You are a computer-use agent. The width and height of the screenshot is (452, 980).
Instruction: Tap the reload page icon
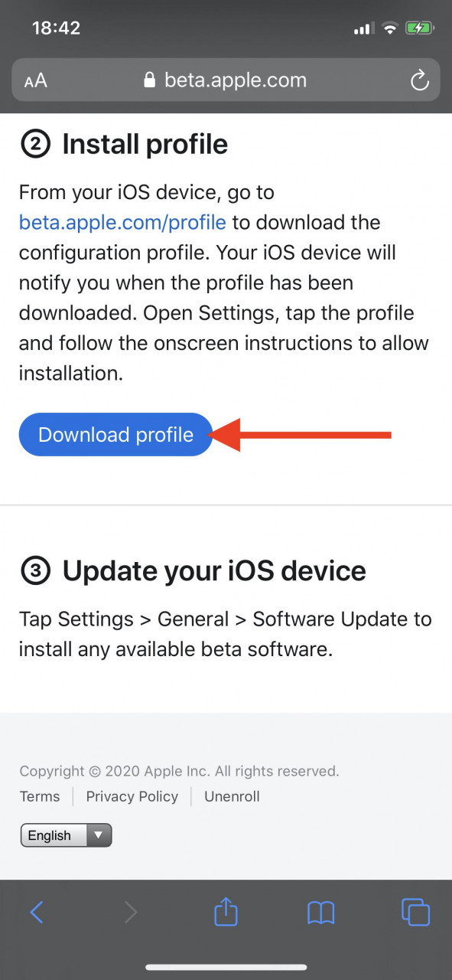tap(419, 80)
